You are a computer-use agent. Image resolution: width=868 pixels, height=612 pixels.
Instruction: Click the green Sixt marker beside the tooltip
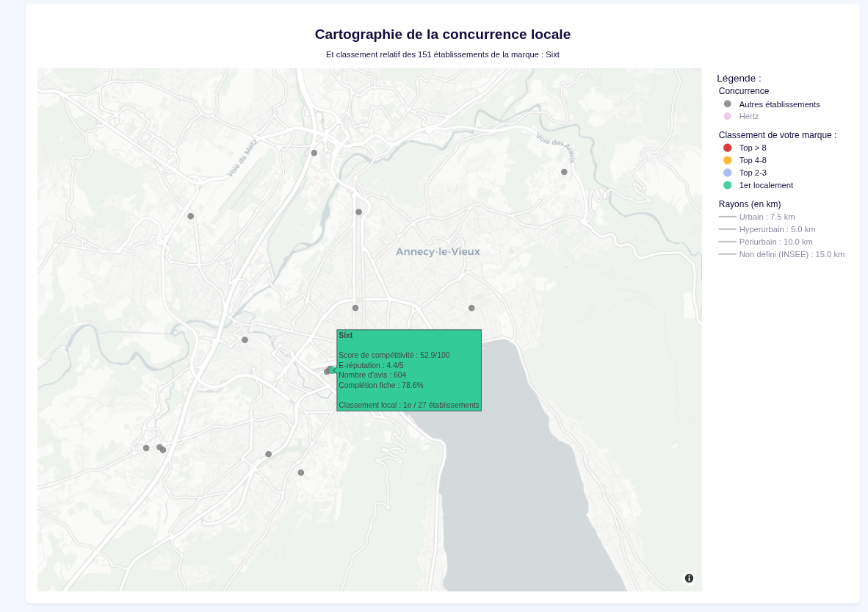pos(332,370)
